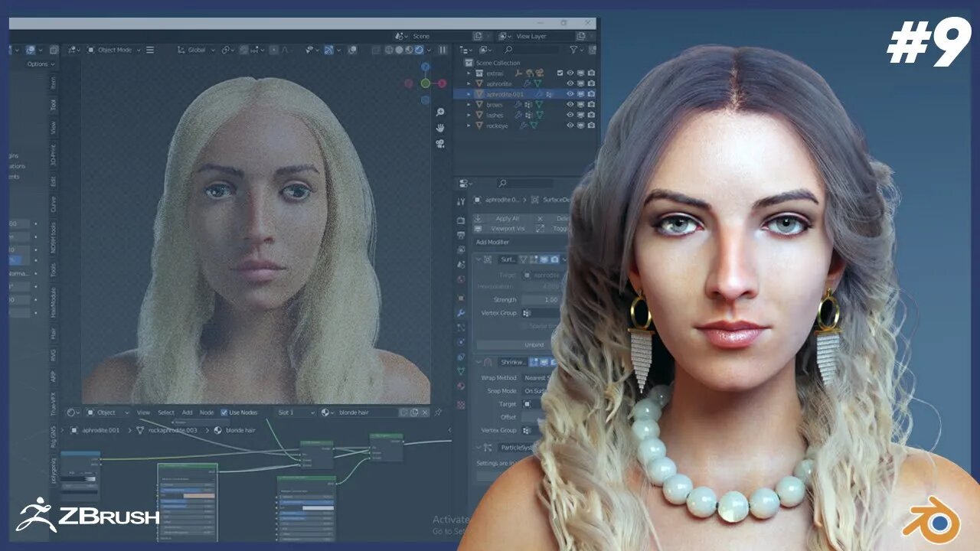Click the white color swatch in node
This screenshot has width=980, height=551.
[319, 507]
